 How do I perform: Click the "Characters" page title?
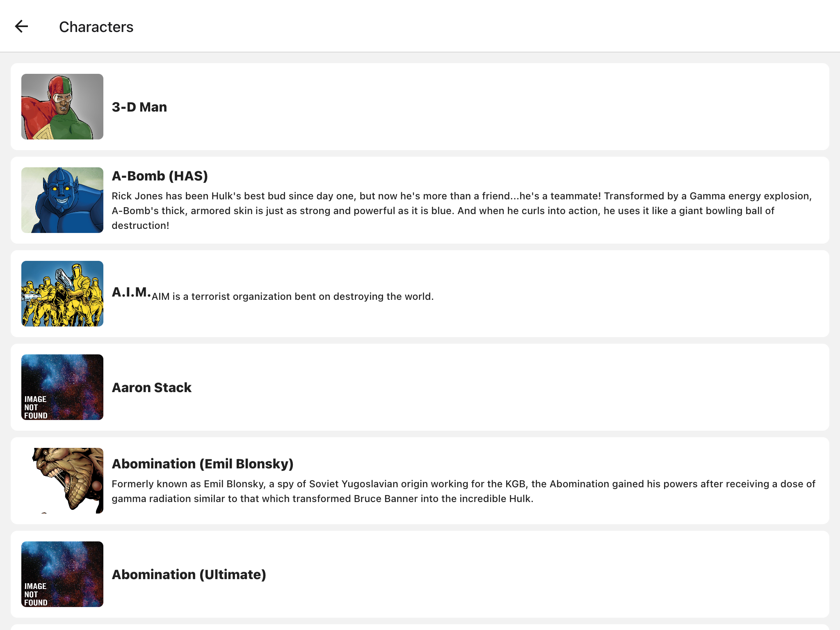click(96, 27)
